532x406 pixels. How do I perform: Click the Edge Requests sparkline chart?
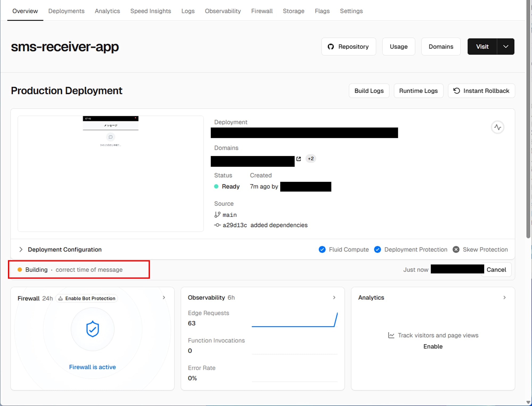(x=294, y=320)
